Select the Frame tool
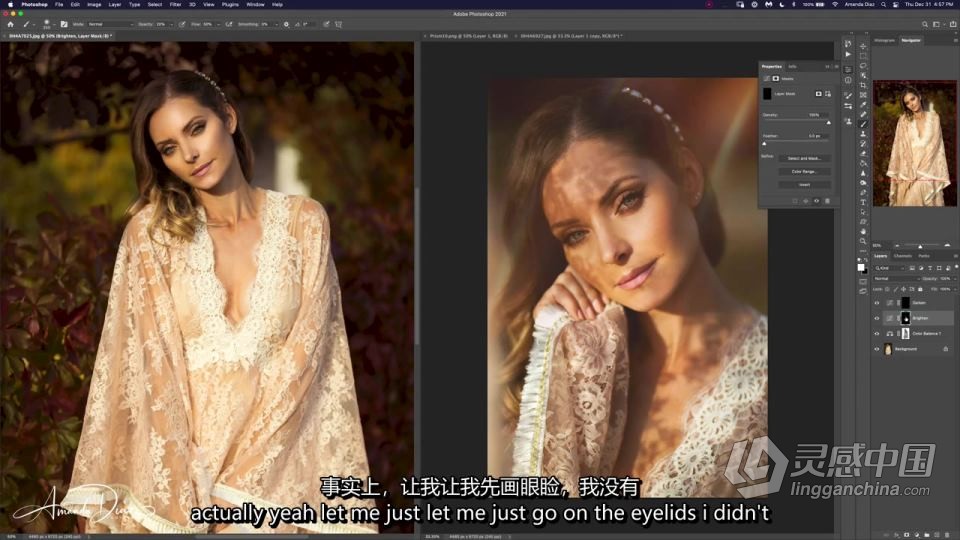Screen dimensions: 960x540 863,94
